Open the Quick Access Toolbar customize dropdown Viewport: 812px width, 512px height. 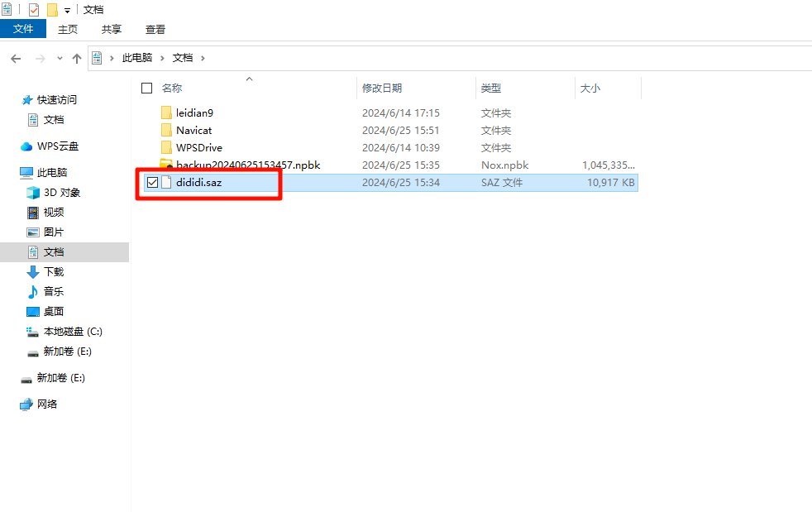coord(67,10)
